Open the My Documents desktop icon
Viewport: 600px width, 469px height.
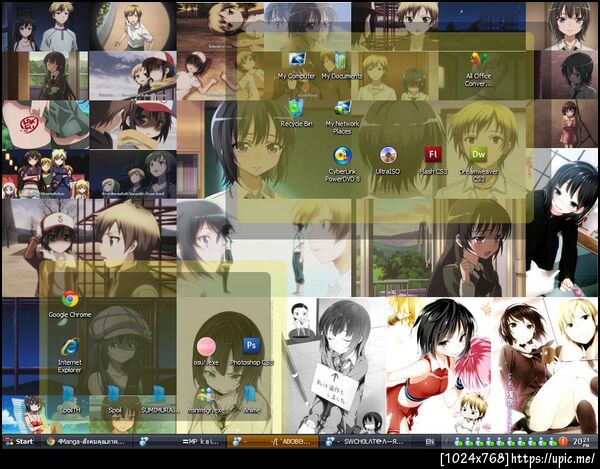pos(341,66)
